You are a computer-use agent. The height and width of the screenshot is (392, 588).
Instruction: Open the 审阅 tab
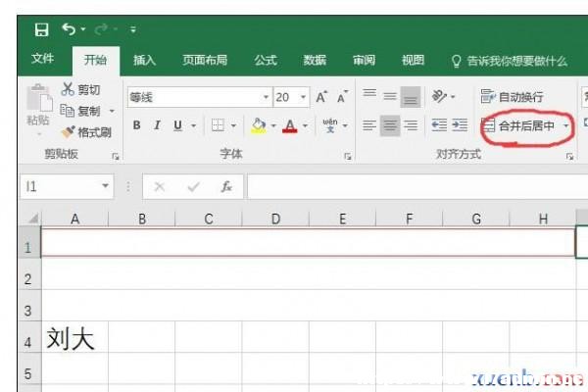click(364, 60)
